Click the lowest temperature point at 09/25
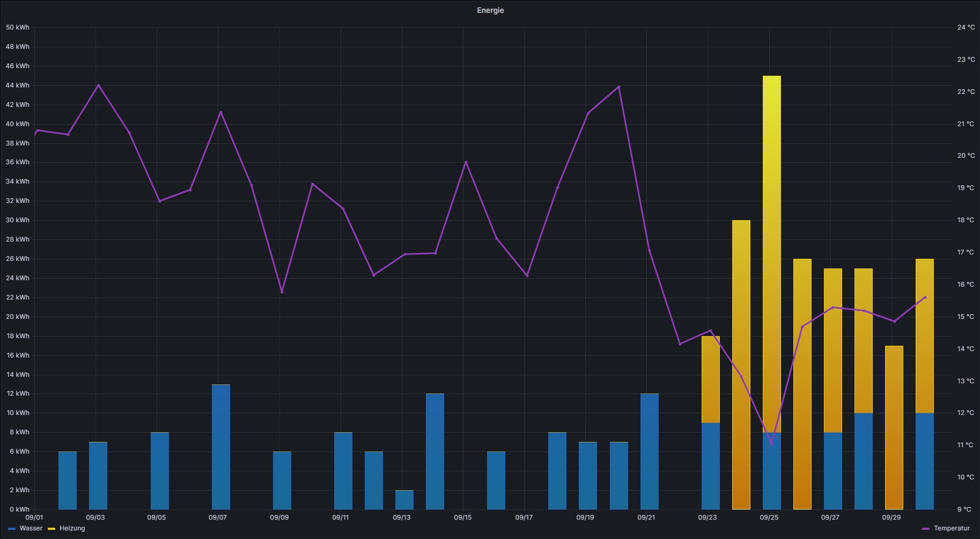This screenshot has width=980, height=539. tap(771, 444)
